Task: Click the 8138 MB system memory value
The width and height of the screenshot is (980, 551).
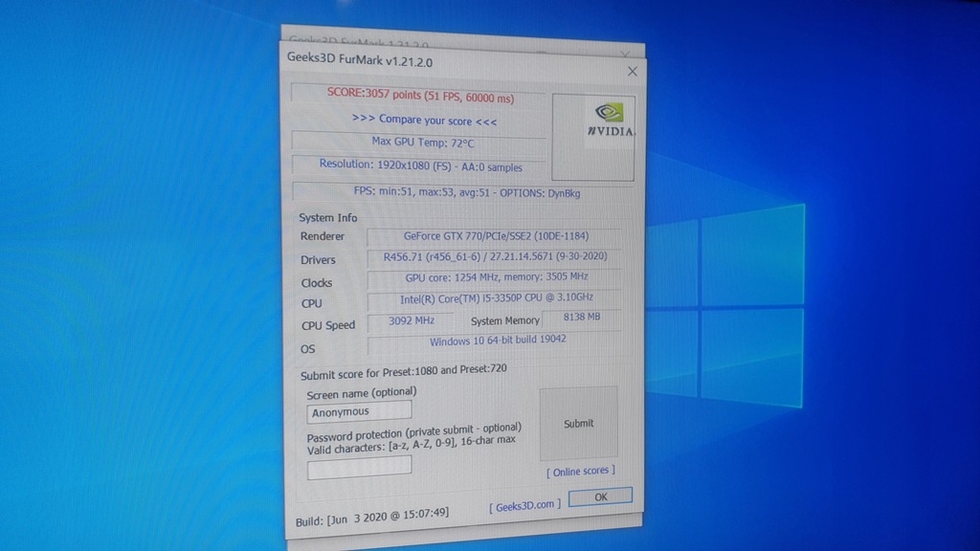Action: tap(582, 317)
